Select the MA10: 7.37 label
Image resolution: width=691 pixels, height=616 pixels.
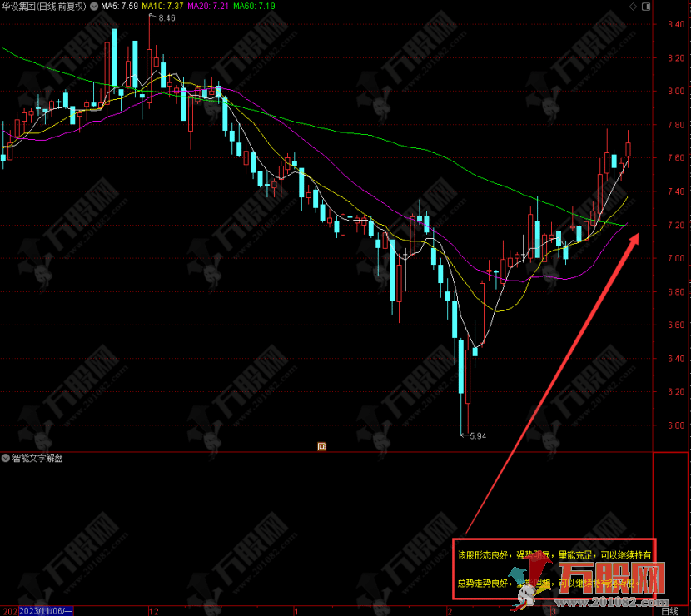pyautogui.click(x=162, y=6)
